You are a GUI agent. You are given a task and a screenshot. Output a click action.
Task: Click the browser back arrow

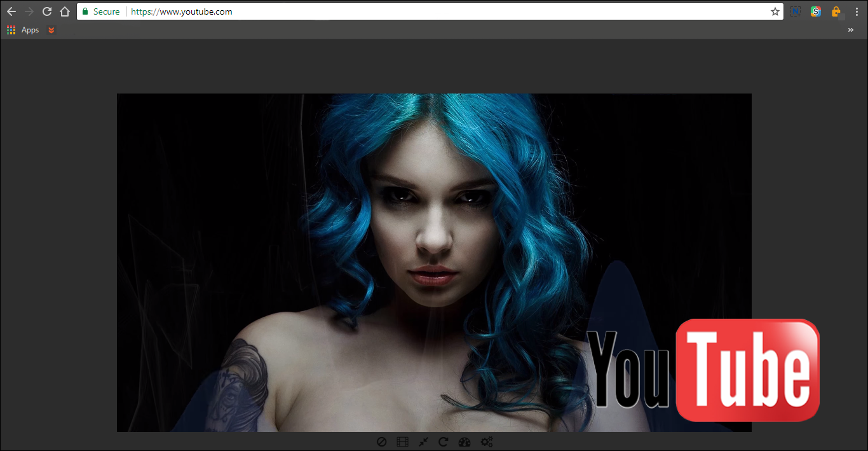[11, 11]
